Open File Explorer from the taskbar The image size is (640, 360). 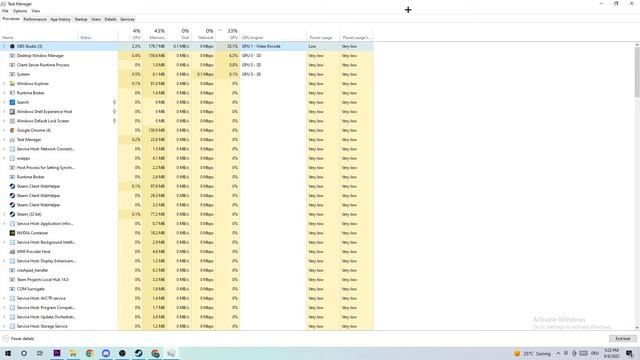pyautogui.click(x=73, y=353)
